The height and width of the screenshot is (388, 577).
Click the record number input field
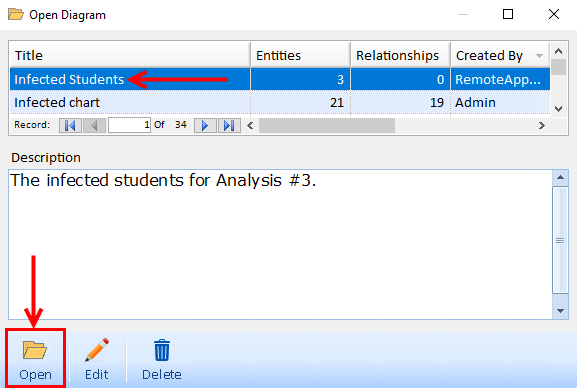click(129, 126)
